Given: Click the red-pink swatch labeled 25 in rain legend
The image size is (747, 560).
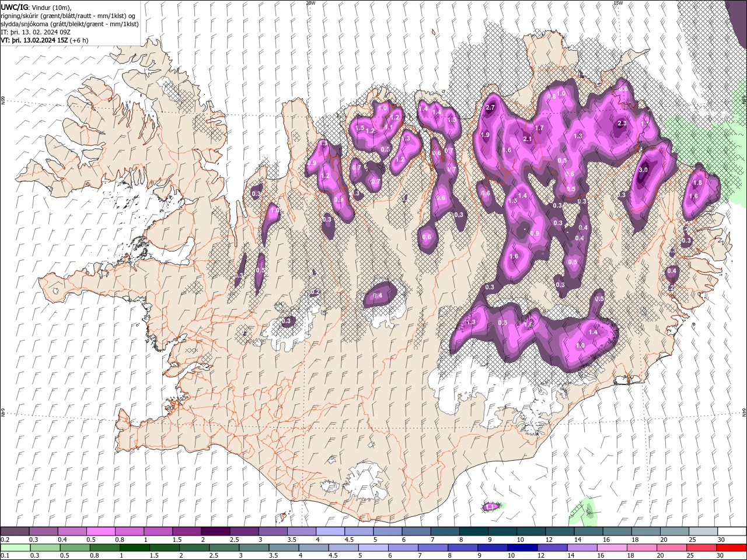Looking at the screenshot, I should point(701,547).
